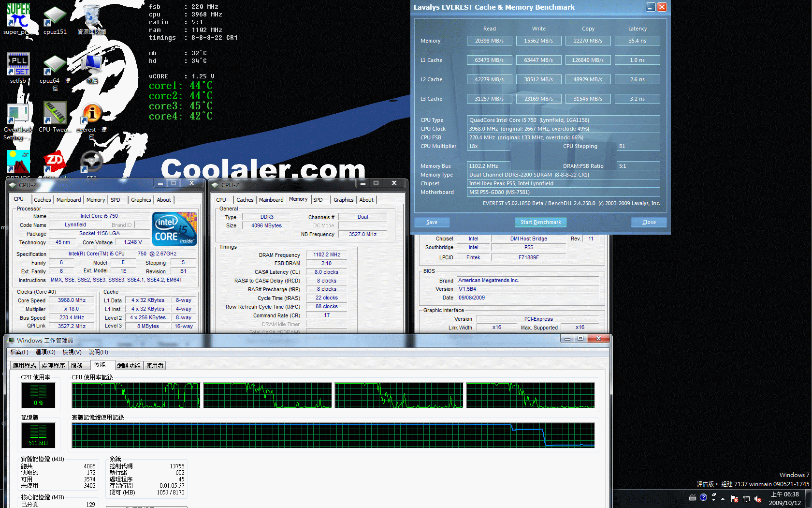Click the CPU 使用率 0 % meter
The image size is (812, 508).
point(39,395)
